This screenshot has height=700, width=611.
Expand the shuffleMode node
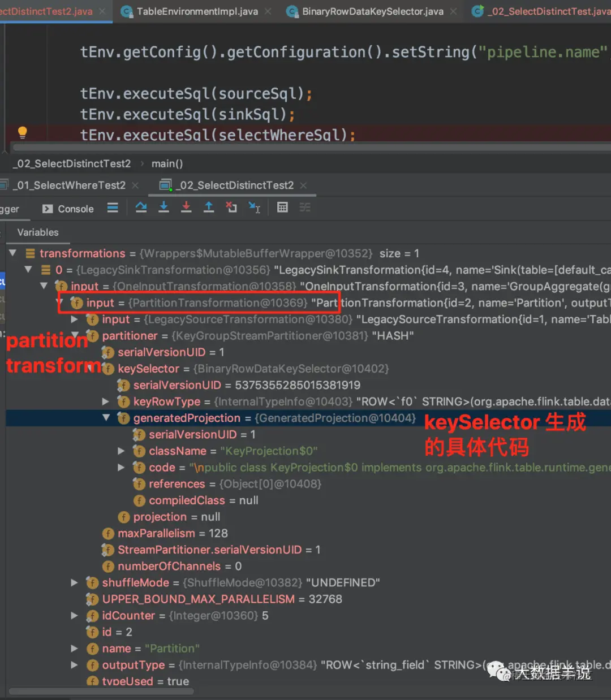(74, 582)
